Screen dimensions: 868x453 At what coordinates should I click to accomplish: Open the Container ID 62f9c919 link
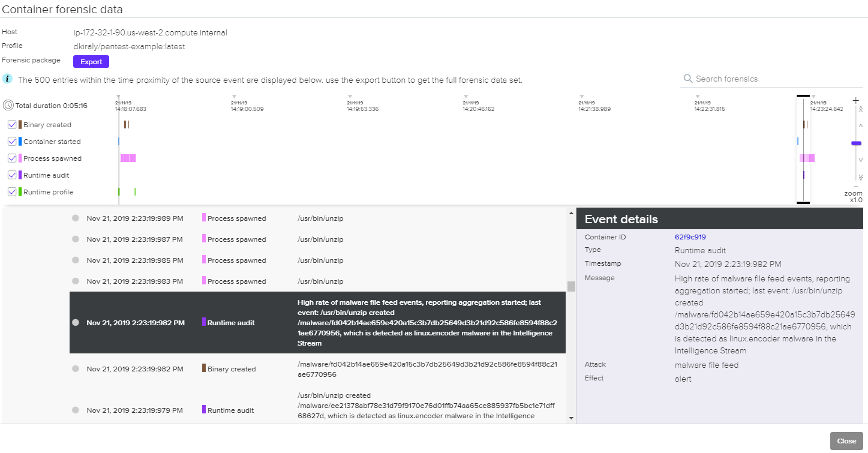point(690,237)
